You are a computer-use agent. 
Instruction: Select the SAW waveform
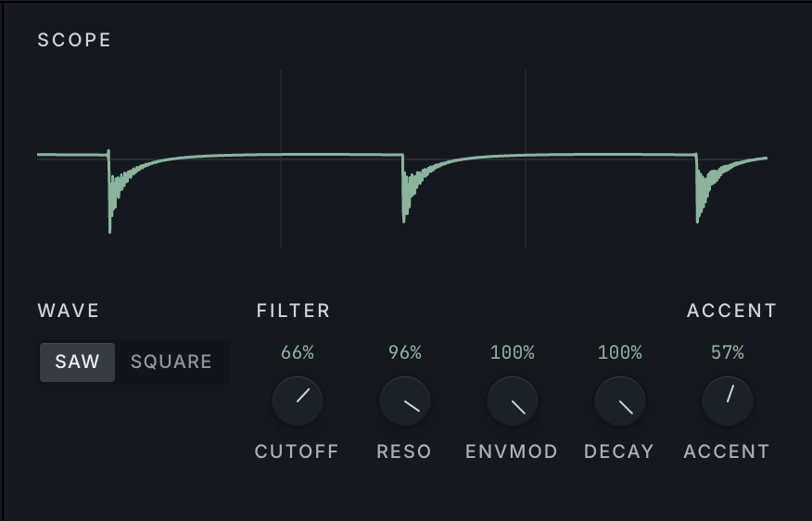coord(77,362)
